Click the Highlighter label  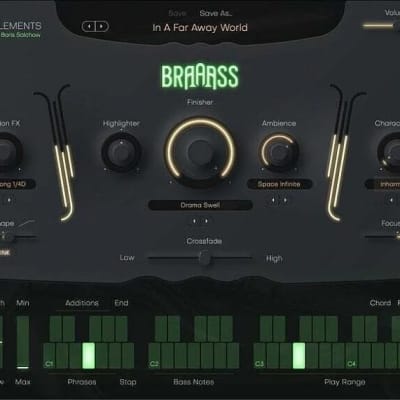121,124
